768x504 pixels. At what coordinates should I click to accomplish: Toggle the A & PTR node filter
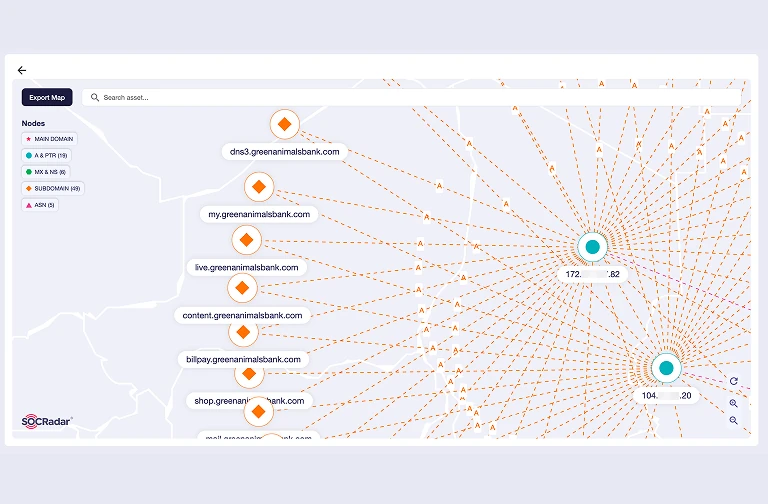tap(47, 156)
